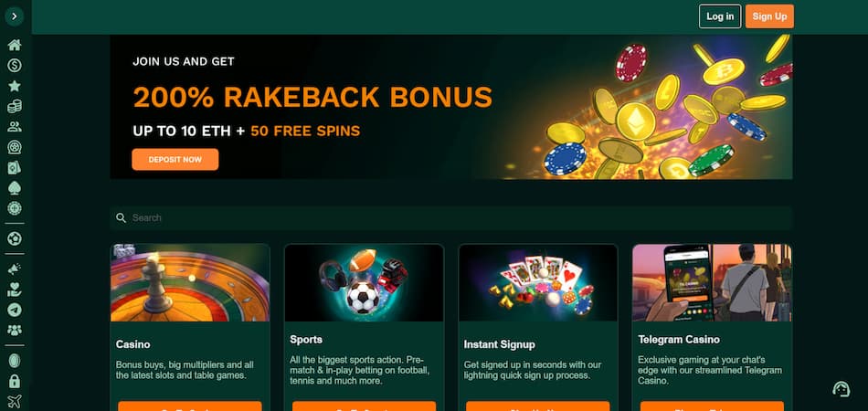Expand the sidebar with the chevron arrow
This screenshot has width=868, height=411.
[x=15, y=16]
